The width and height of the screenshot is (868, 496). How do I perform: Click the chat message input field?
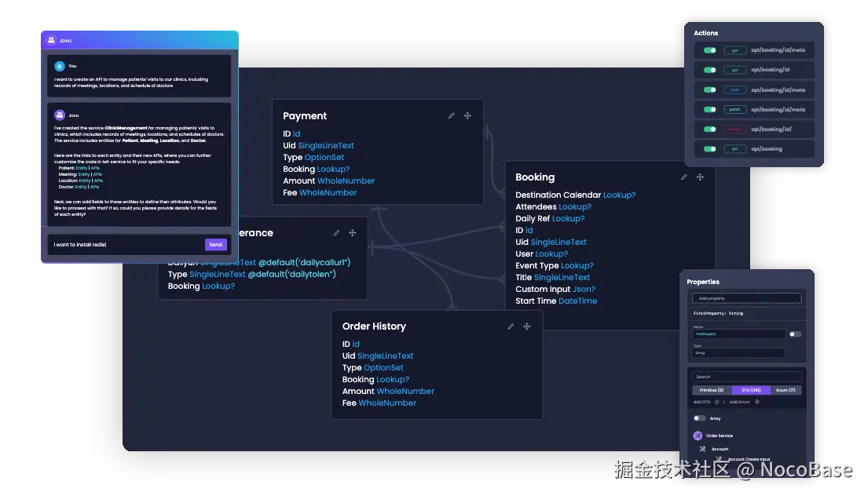click(x=126, y=244)
